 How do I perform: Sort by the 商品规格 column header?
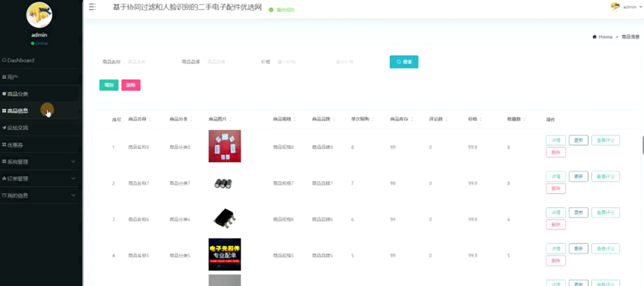click(x=284, y=119)
